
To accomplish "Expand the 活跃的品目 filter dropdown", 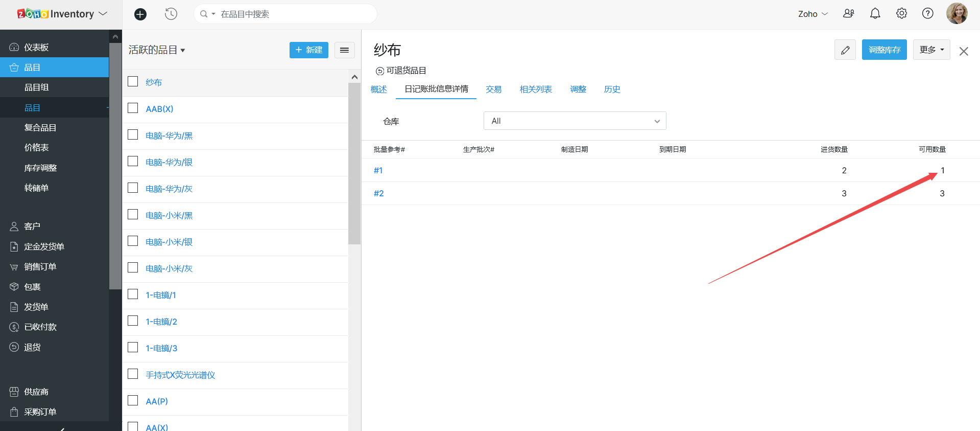I will coord(156,50).
